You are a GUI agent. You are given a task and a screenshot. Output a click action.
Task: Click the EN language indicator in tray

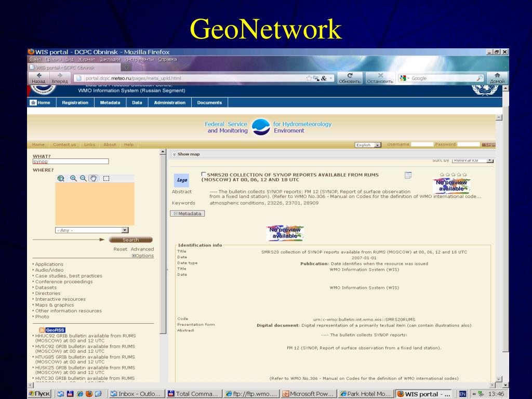click(x=462, y=394)
